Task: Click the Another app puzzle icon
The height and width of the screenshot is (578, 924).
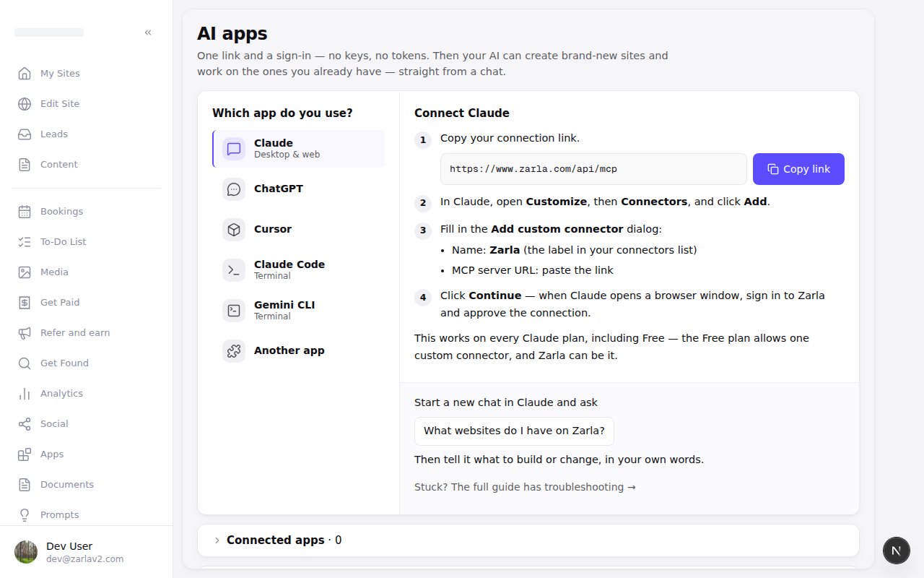Action: pyautogui.click(x=234, y=351)
